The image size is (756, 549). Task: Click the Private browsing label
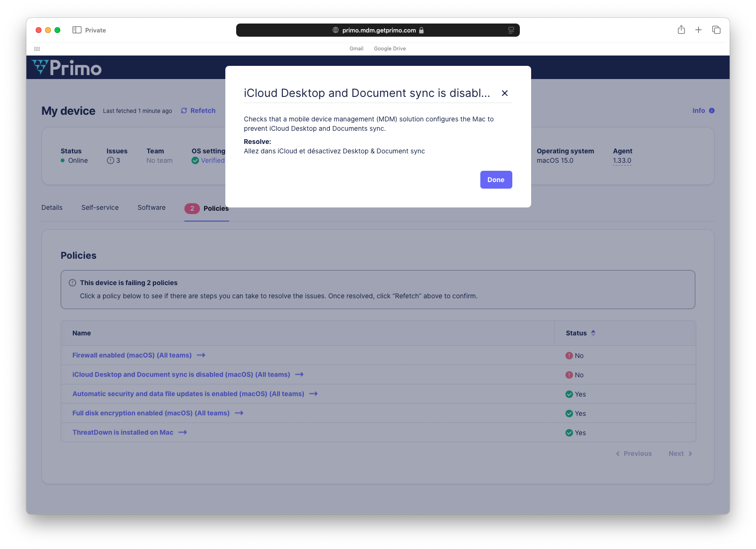[x=95, y=30]
